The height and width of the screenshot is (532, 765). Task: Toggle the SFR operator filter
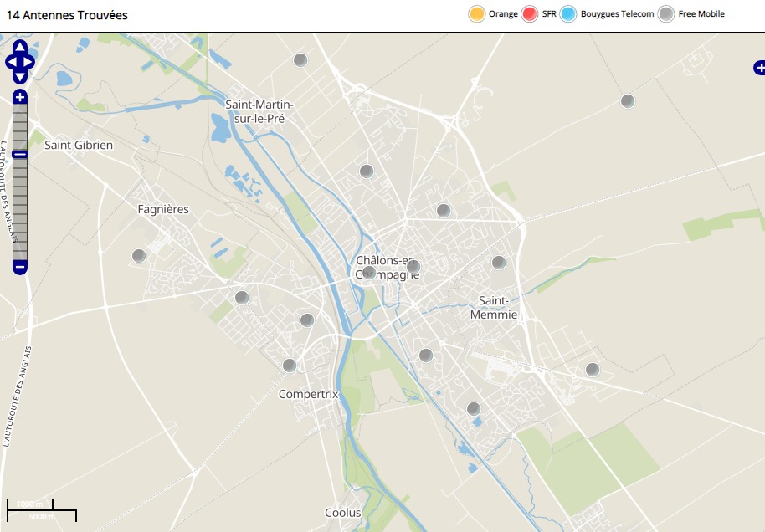pyautogui.click(x=529, y=14)
